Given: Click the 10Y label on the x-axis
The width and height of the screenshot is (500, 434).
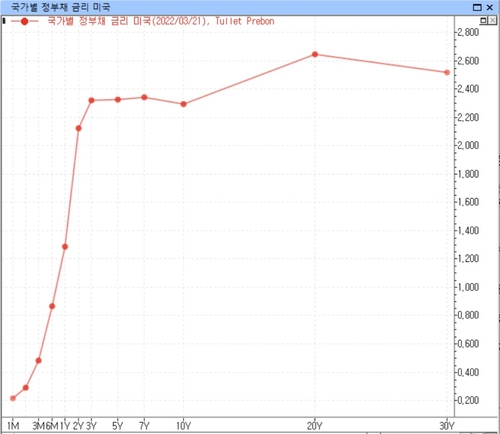Looking at the screenshot, I should pyautogui.click(x=183, y=426).
